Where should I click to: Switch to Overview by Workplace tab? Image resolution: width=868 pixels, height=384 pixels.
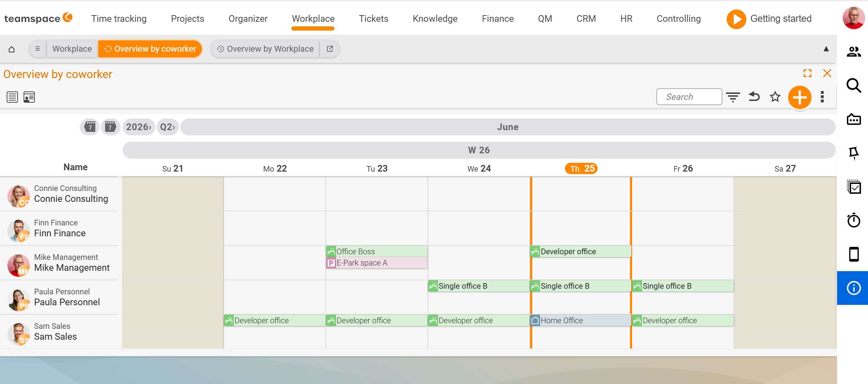pos(265,49)
